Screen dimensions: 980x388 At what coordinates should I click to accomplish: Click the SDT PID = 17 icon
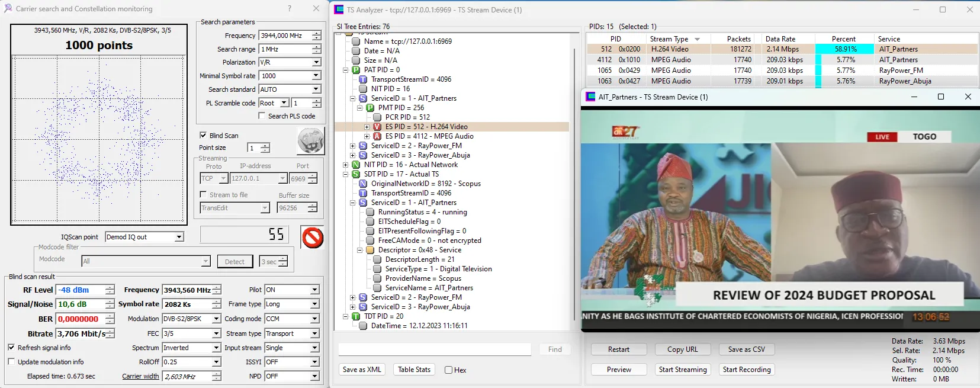356,174
